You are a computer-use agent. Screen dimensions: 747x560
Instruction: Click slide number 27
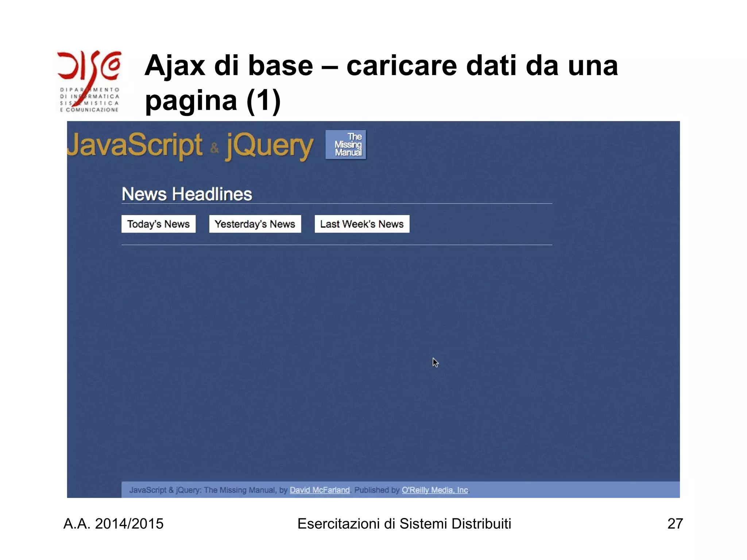point(675,524)
